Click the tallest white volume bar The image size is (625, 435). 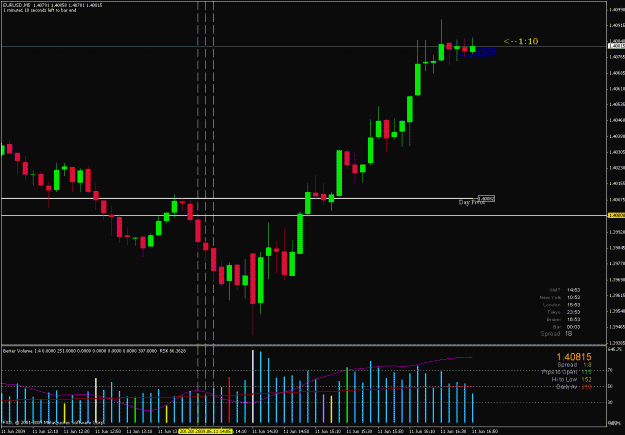253,387
